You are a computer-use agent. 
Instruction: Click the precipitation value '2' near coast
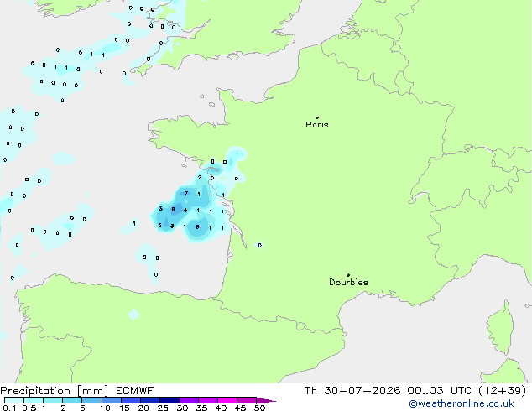[x=200, y=177]
